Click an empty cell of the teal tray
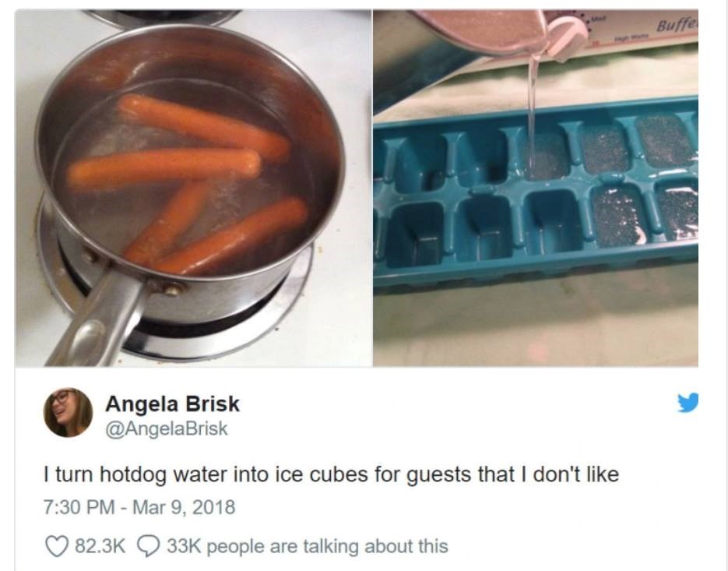Viewport: 728px width, 571px height. (414, 234)
